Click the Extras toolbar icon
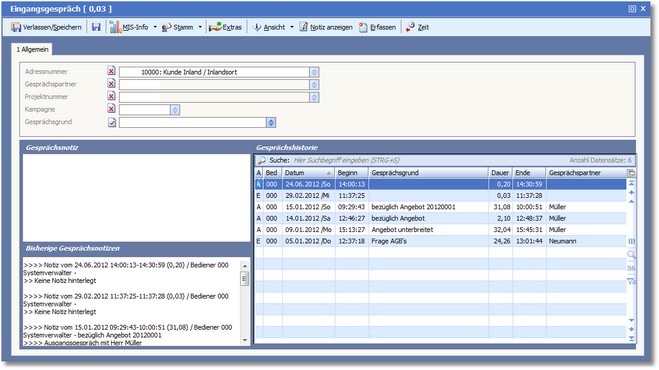Screen dimensions: 659x370 [215, 27]
